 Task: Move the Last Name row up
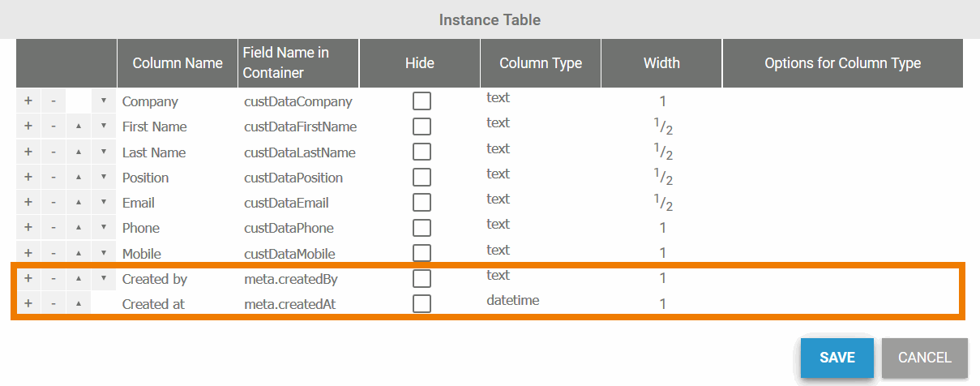click(79, 152)
